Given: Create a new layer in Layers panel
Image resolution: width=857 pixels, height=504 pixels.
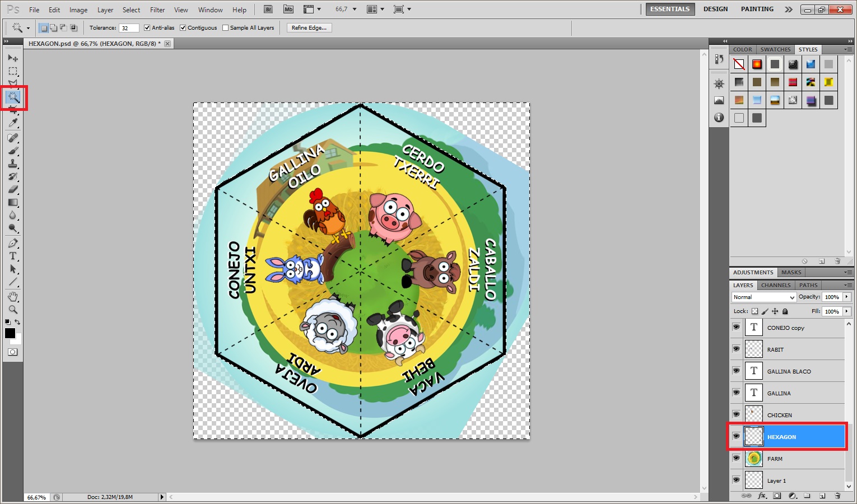Looking at the screenshot, I should coord(822,496).
